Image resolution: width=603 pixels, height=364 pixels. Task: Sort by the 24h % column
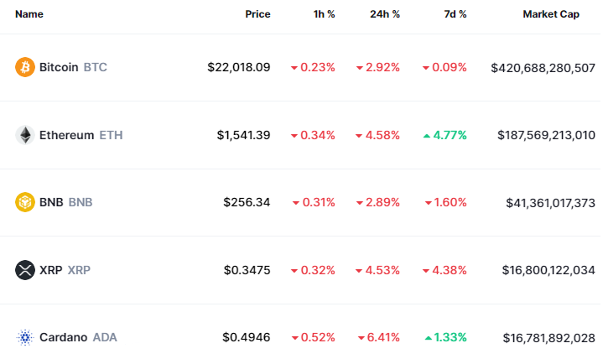385,14
